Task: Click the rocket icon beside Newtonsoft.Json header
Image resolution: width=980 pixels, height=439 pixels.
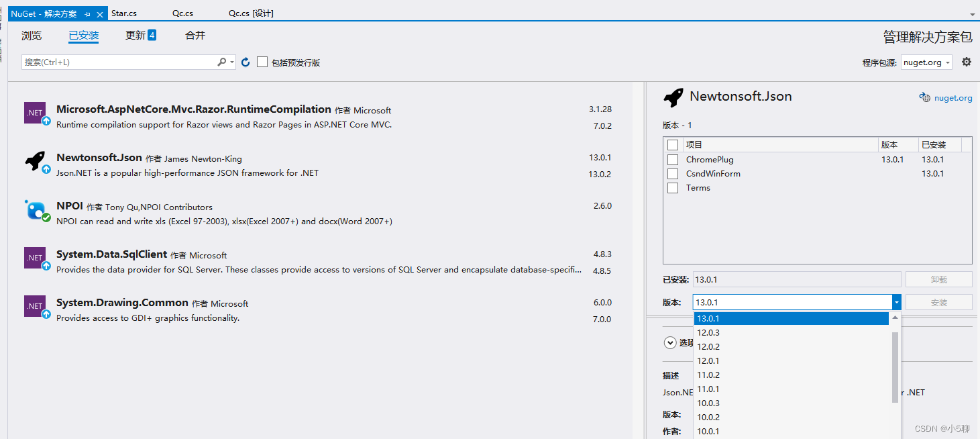Action: (673, 97)
